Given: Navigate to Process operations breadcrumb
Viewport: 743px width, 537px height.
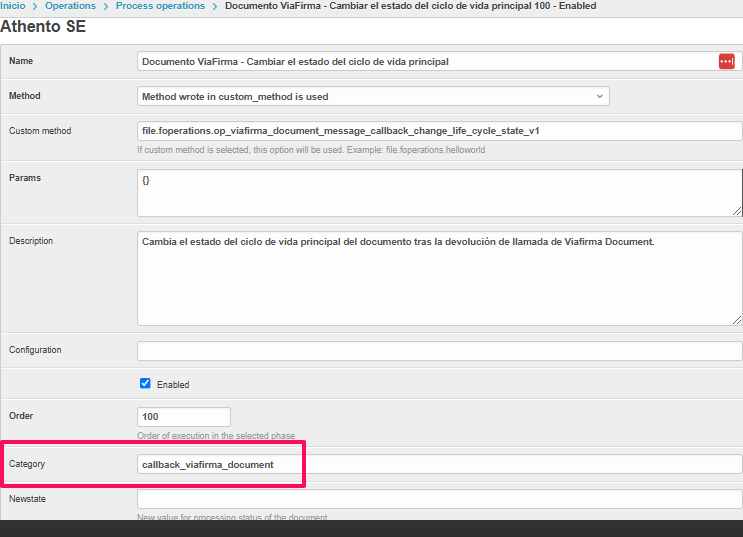Looking at the screenshot, I should click(160, 6).
